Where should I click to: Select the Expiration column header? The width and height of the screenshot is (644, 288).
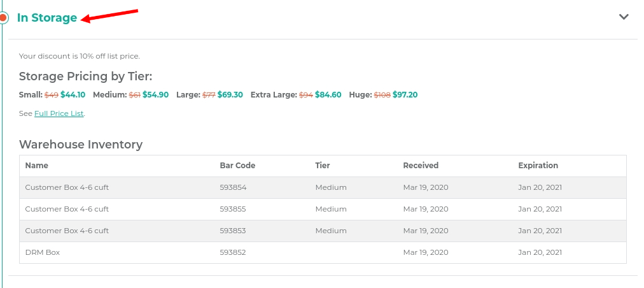[538, 166]
